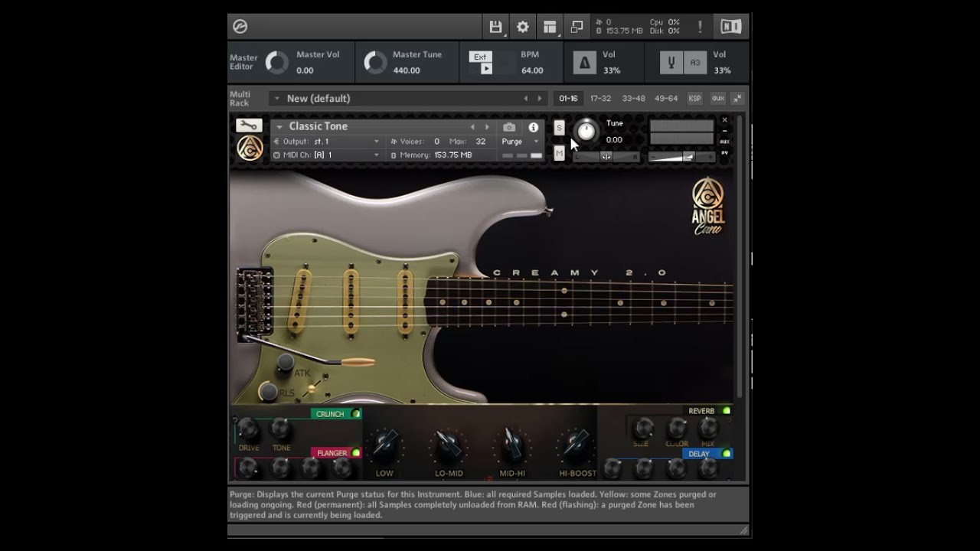This screenshot has width=980, height=551.
Task: Click the metronome icon
Action: pyautogui.click(x=585, y=63)
